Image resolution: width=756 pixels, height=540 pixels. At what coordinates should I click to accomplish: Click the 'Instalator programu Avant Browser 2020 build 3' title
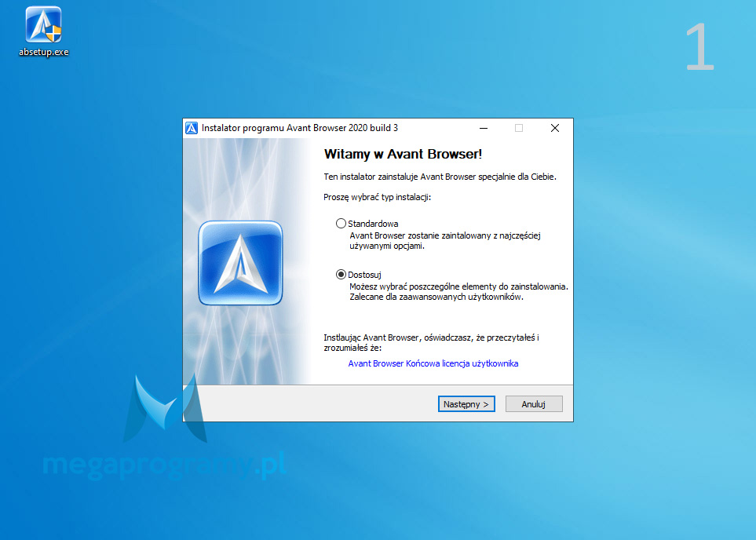[x=299, y=128]
